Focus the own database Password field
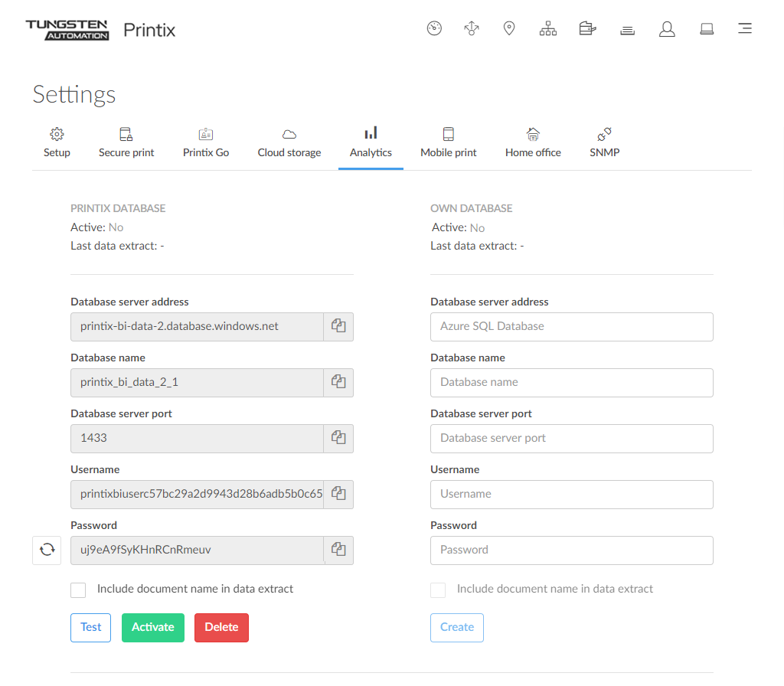This screenshot has width=784, height=686. tap(571, 550)
